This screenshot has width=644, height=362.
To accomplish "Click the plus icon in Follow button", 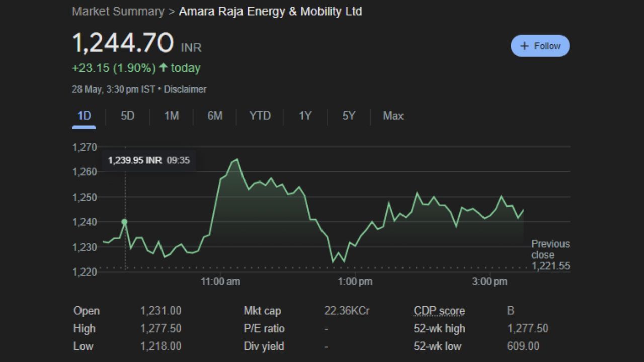I will 524,46.
